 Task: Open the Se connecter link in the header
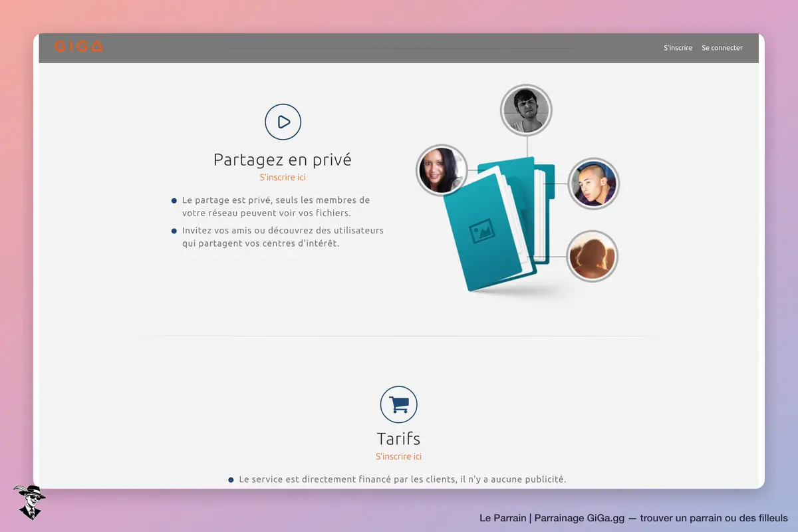click(722, 48)
